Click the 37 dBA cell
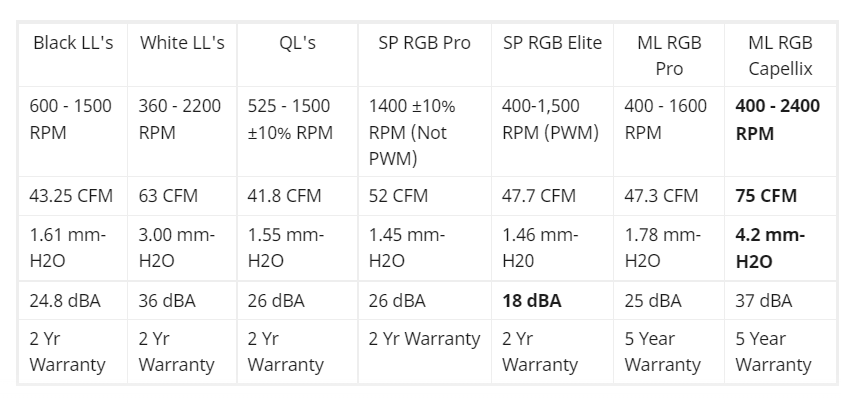Image resolution: width=854 pixels, height=400 pixels. [x=780, y=300]
